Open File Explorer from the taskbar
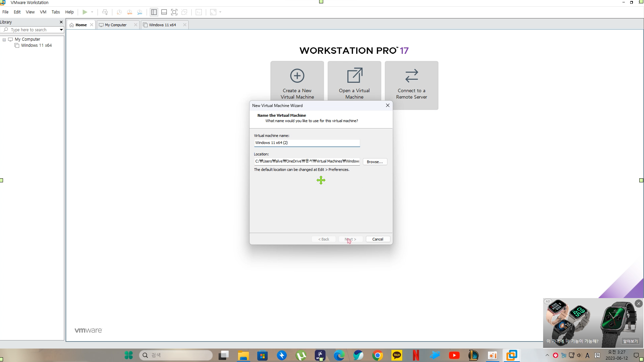Viewport: 644px width, 362px height. pyautogui.click(x=243, y=355)
